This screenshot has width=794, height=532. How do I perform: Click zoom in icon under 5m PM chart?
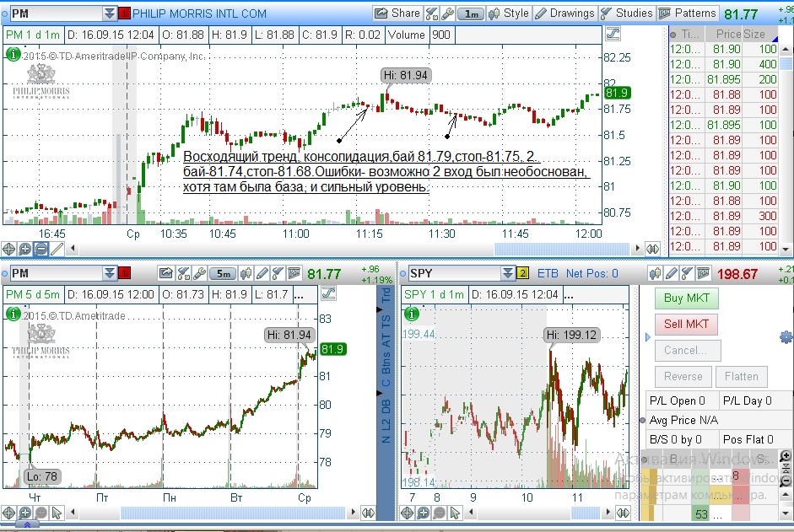(24, 513)
